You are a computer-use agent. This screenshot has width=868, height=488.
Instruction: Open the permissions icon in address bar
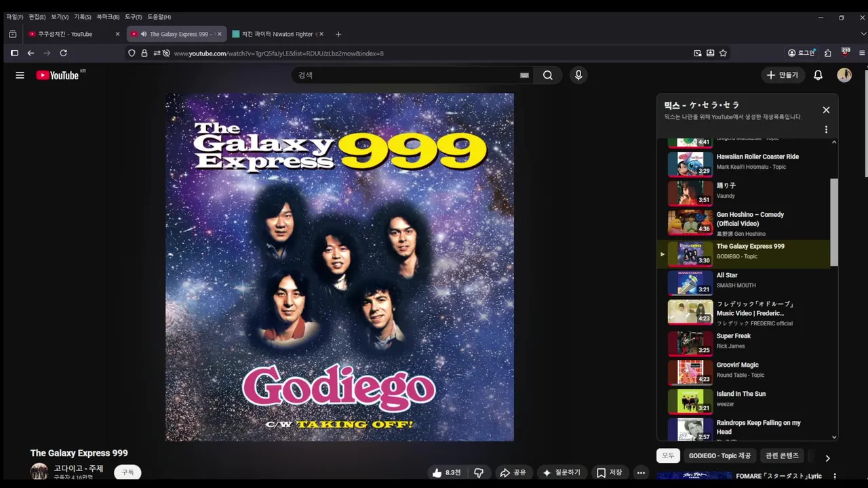pos(157,53)
